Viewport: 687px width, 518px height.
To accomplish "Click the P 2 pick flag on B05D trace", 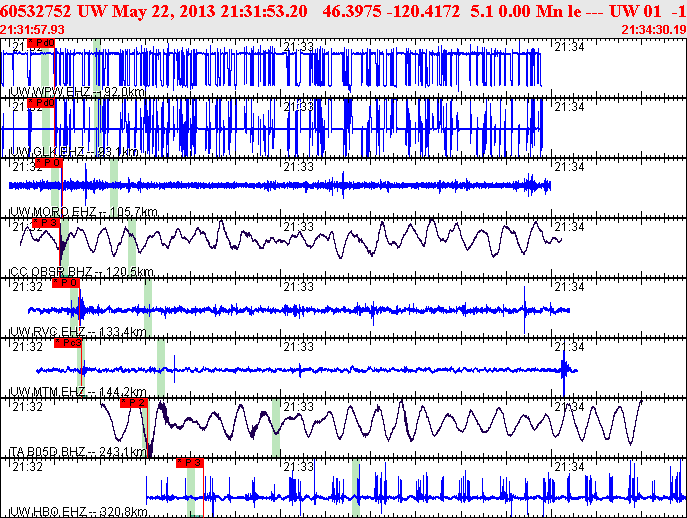I will [x=134, y=403].
